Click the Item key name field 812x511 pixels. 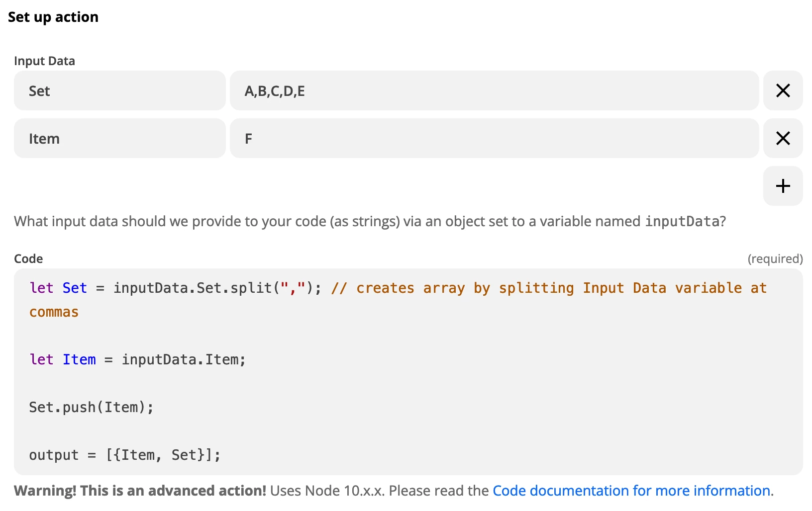[x=119, y=138]
